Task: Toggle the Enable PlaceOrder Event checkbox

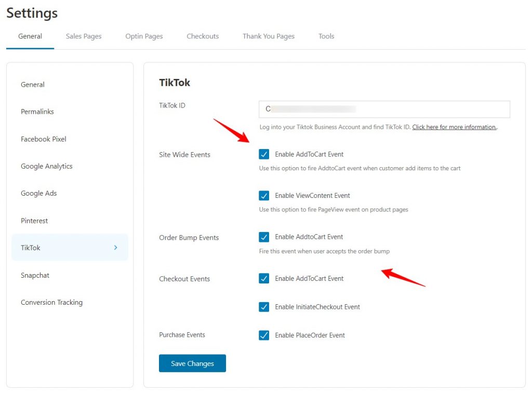Action: click(264, 335)
